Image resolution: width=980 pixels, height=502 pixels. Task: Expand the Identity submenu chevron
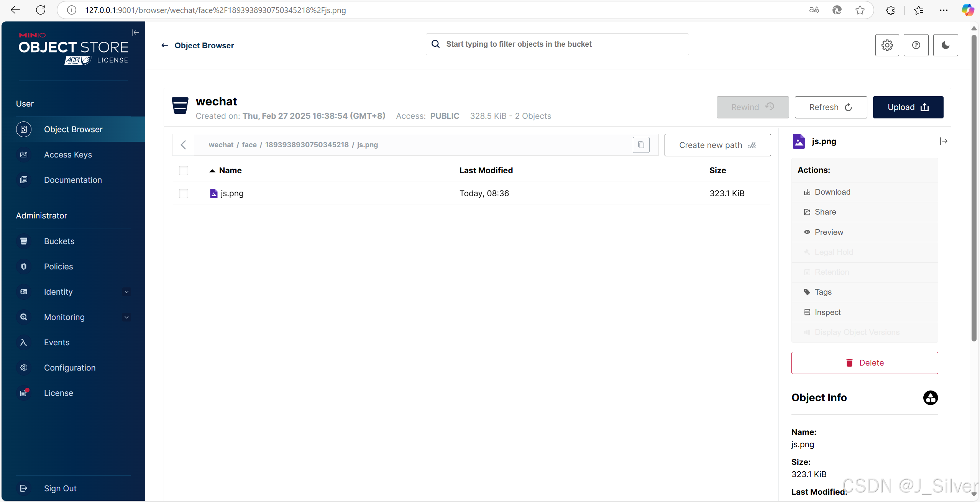coord(126,292)
